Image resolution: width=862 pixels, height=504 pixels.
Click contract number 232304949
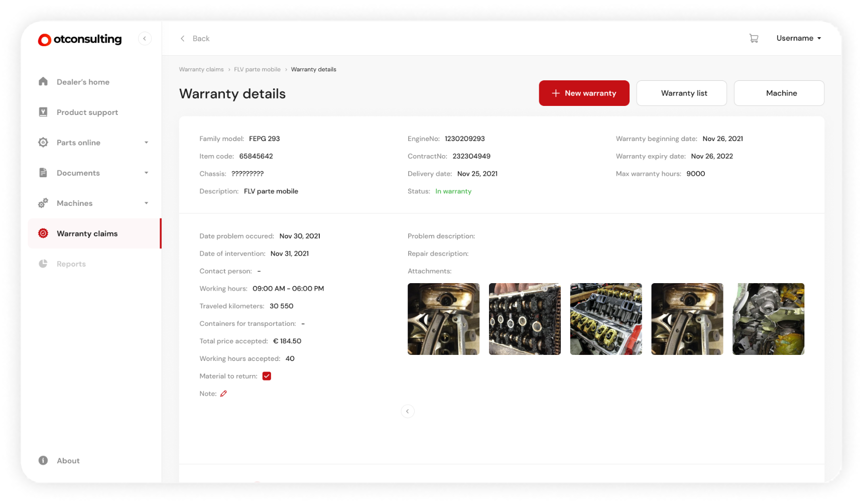tap(471, 156)
